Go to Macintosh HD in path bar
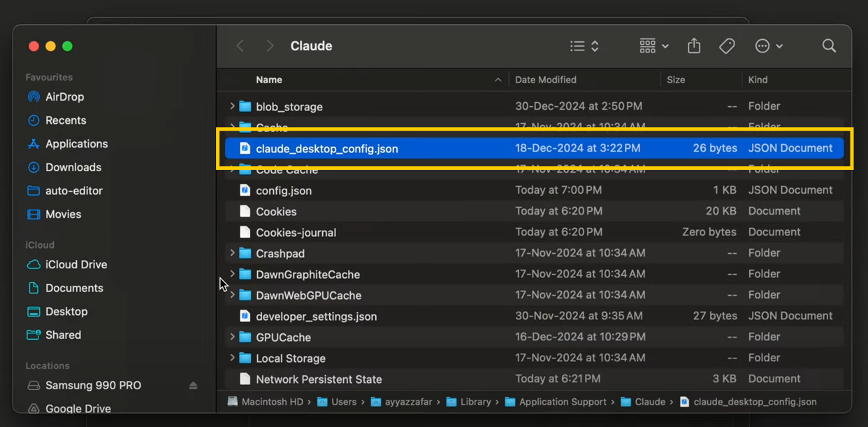Screen dimensions: 868x427 click(x=266, y=402)
